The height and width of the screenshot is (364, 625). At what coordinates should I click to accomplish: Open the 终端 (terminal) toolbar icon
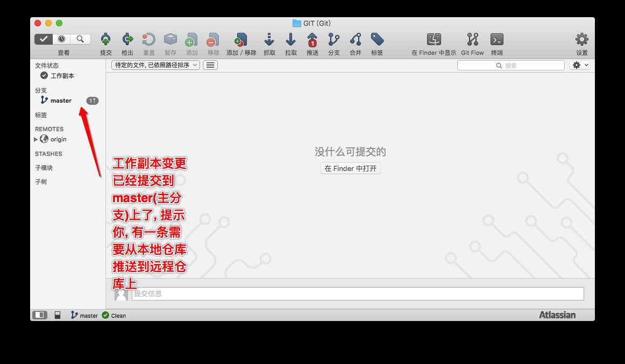pyautogui.click(x=496, y=40)
